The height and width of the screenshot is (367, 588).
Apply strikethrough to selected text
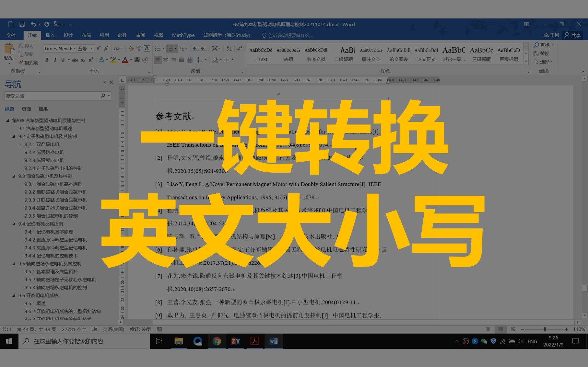[x=75, y=60]
